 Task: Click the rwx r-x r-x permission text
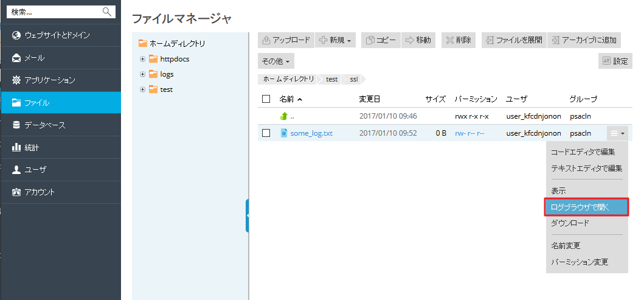472,116
